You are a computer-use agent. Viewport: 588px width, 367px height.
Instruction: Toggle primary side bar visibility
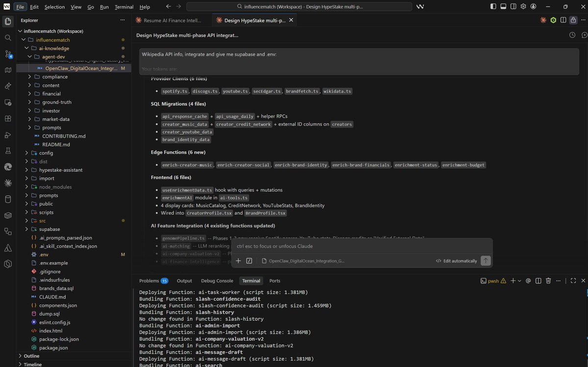(493, 7)
